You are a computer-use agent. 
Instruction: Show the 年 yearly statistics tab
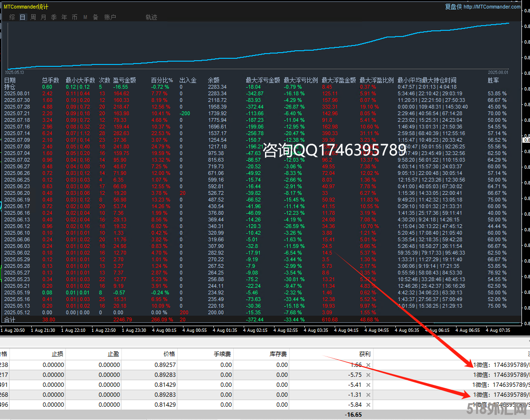click(x=64, y=17)
